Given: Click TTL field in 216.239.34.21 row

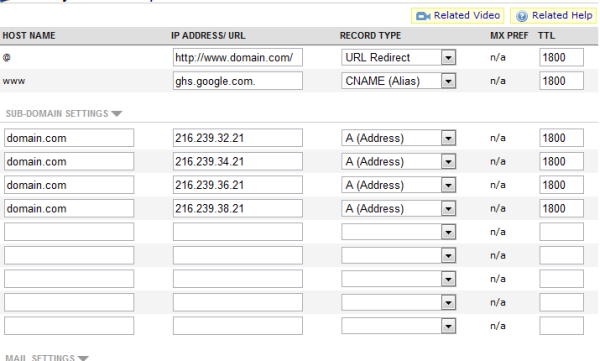Looking at the screenshot, I should click(x=561, y=162).
